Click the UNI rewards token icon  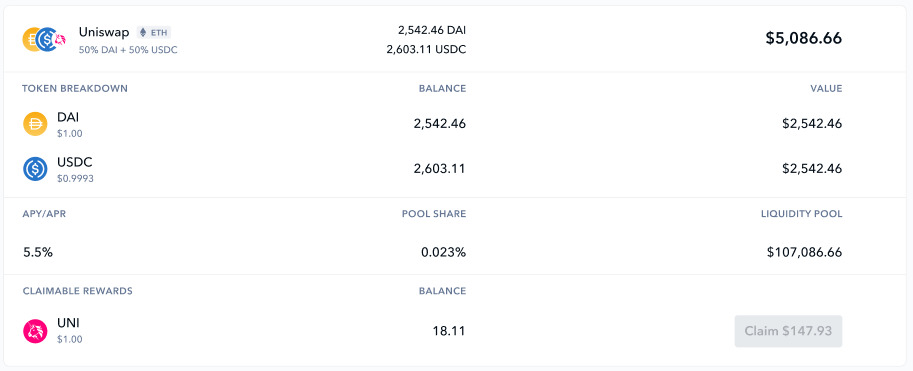[35, 331]
